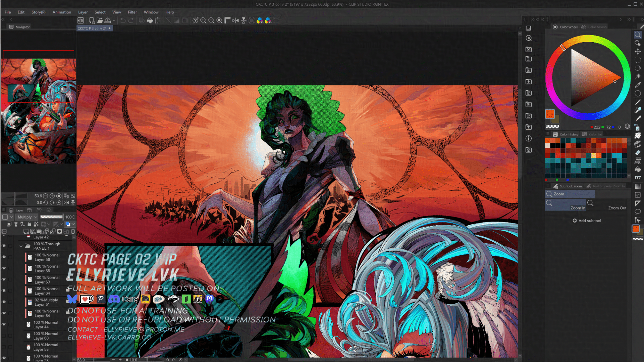The width and height of the screenshot is (644, 362).
Task: Collapse the PANEL 1 folder
Action: [x=21, y=246]
